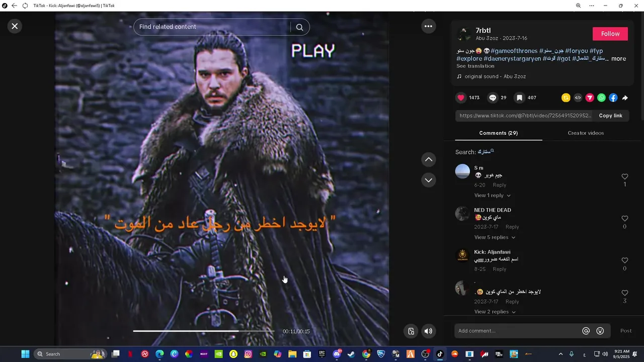This screenshot has height=362, width=644.
Task: Open #gameofthrones hashtag
Action: pos(514,51)
